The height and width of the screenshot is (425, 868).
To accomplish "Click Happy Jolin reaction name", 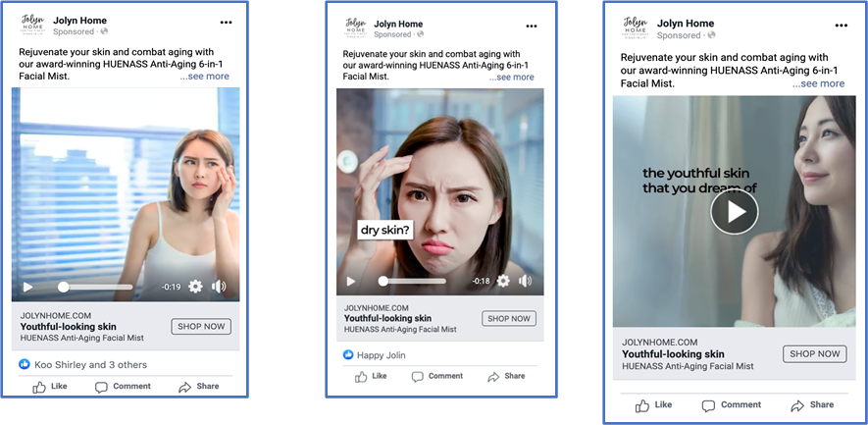I will [382, 355].
